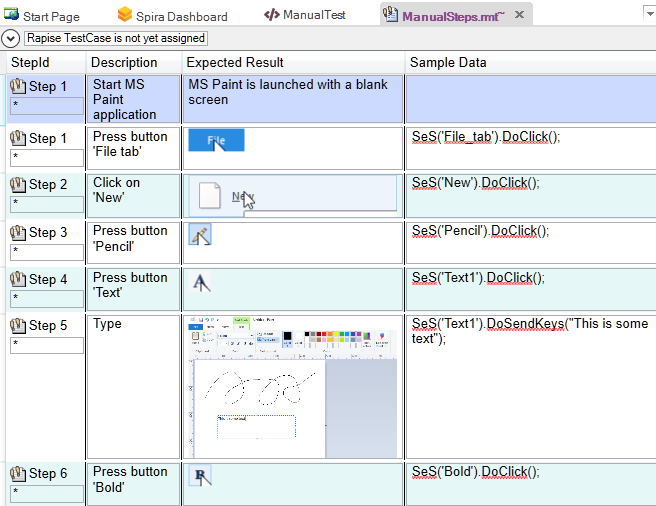
Task: Click the step icon next to Step 2
Action: [x=17, y=185]
